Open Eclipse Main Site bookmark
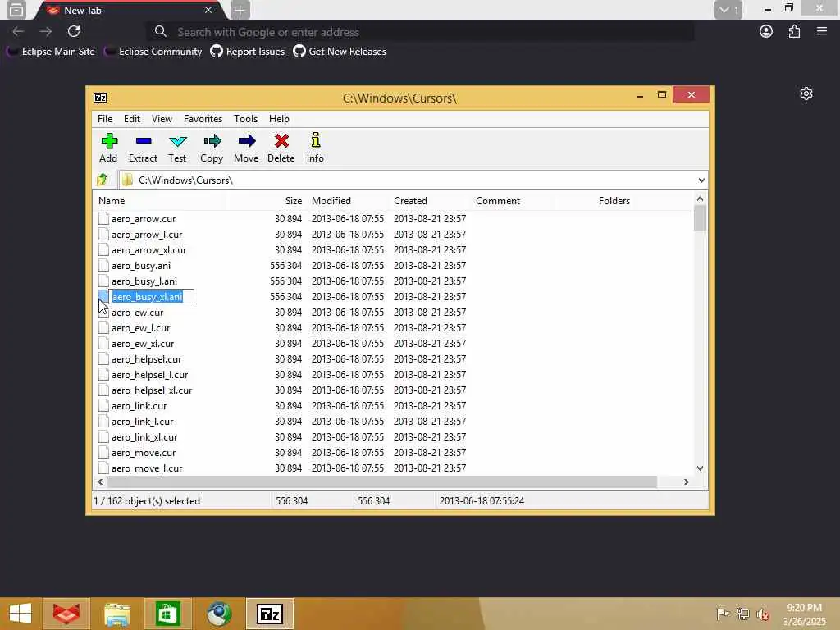The width and height of the screenshot is (840, 630). tap(51, 52)
